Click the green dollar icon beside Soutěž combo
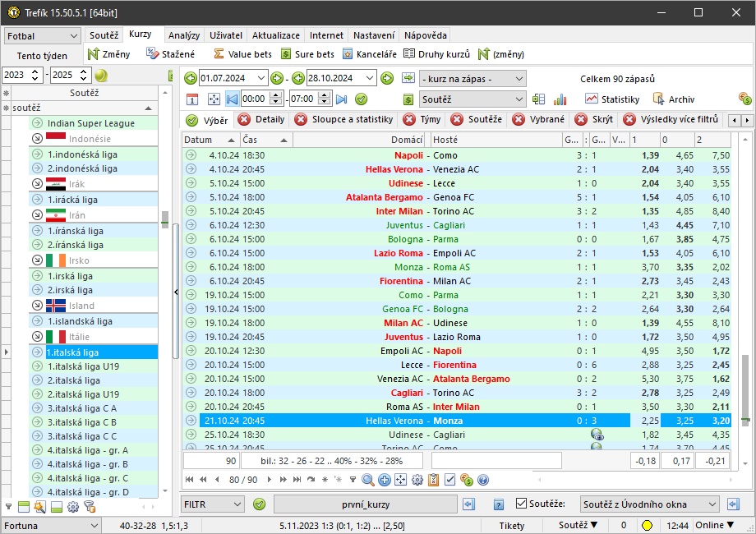The width and height of the screenshot is (756, 534). (x=408, y=99)
